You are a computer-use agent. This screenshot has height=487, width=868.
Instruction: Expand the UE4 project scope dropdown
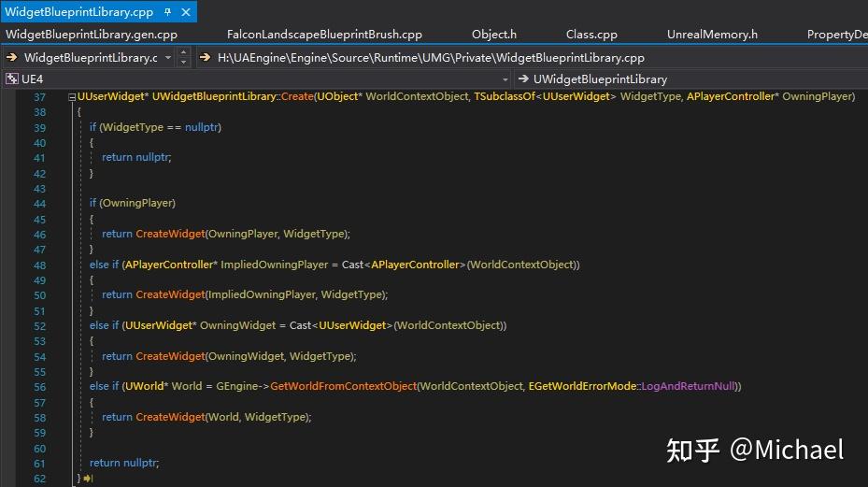click(x=505, y=79)
